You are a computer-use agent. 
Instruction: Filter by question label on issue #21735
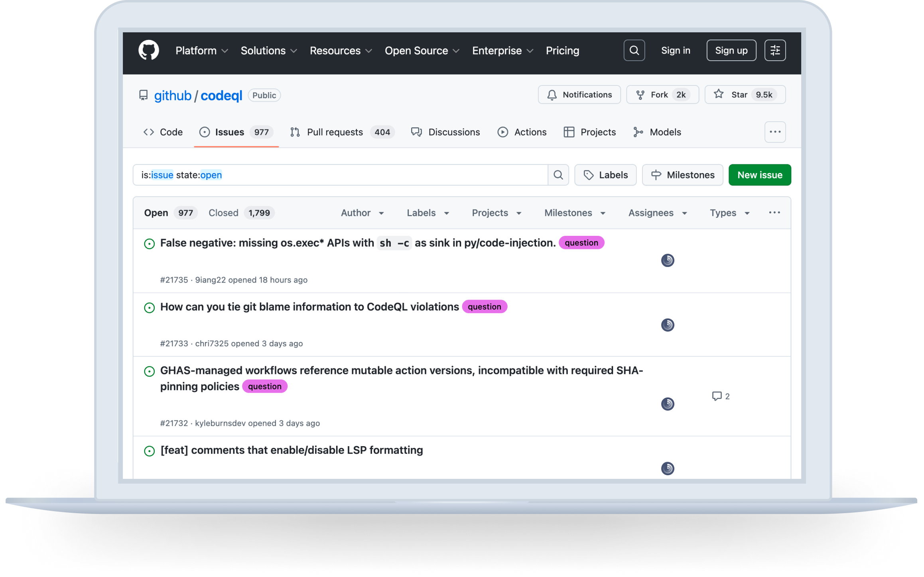click(581, 243)
